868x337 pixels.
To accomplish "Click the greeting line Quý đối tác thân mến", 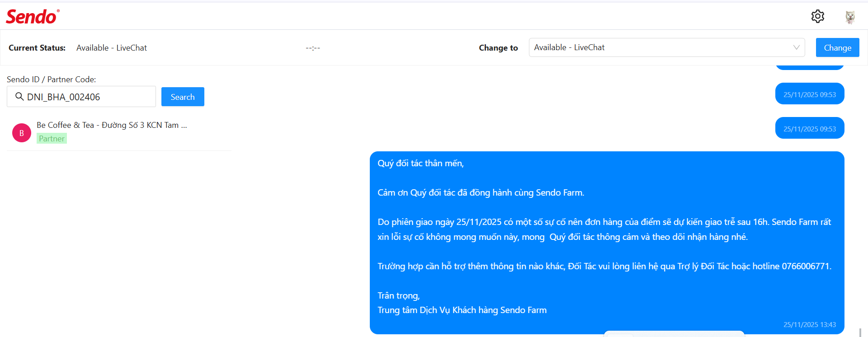I will point(421,163).
